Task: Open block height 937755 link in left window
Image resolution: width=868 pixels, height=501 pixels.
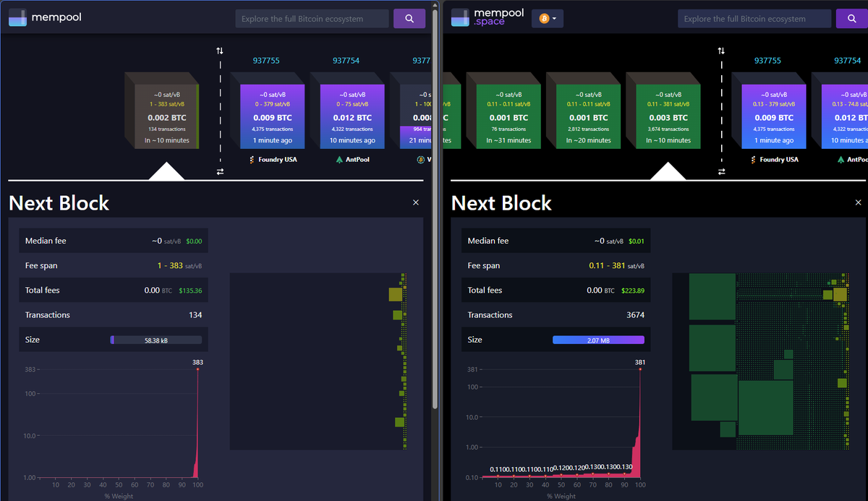Action: pyautogui.click(x=266, y=61)
